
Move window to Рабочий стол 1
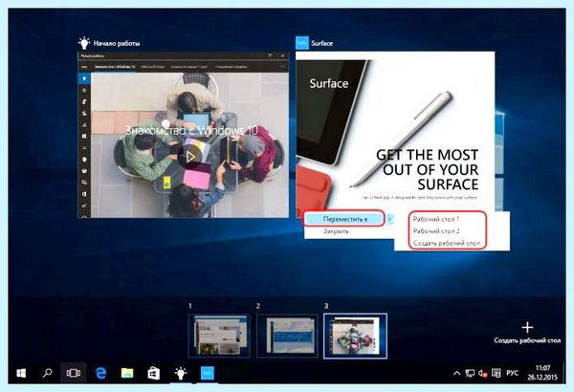(436, 219)
